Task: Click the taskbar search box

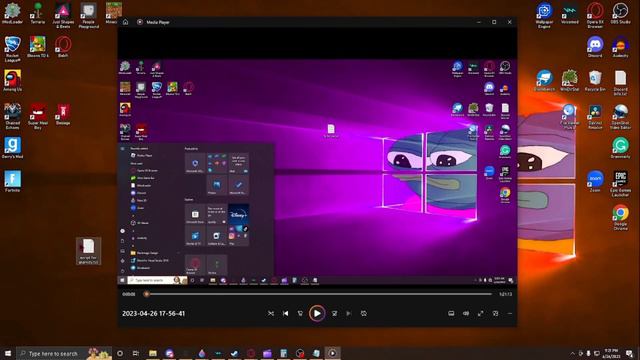Action: pyautogui.click(x=64, y=353)
